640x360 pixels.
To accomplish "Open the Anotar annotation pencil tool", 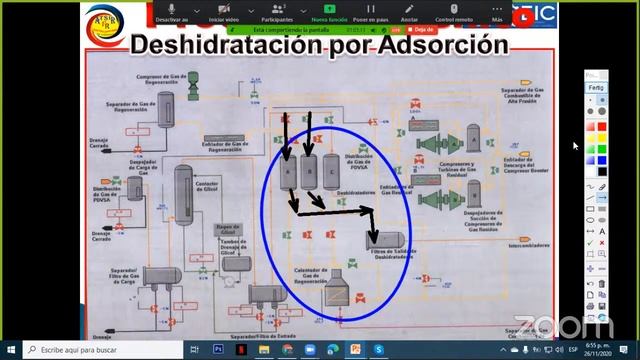I will 409,13.
